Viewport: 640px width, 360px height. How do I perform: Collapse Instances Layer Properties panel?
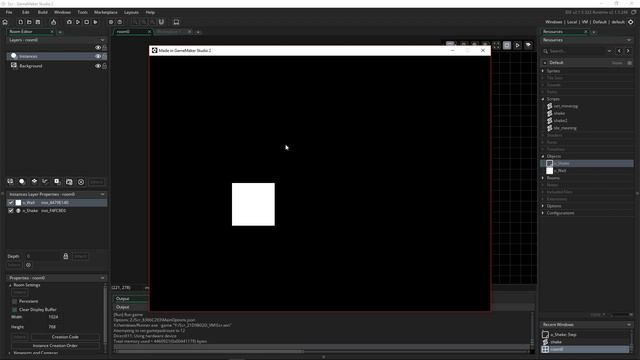[102, 194]
